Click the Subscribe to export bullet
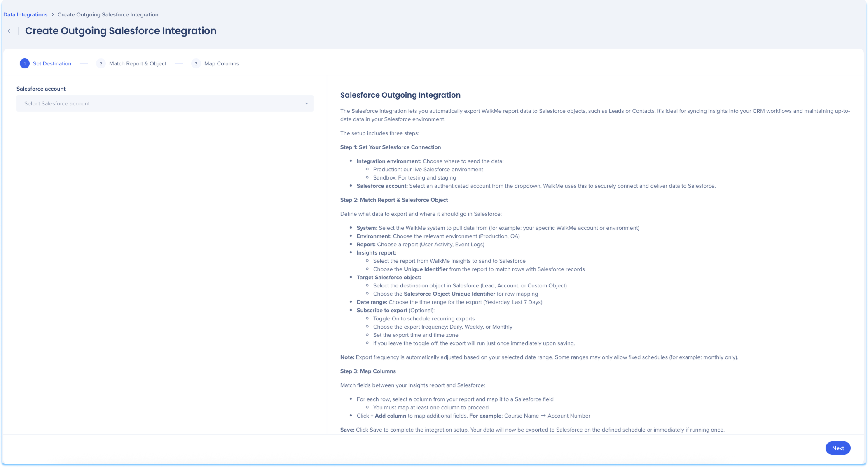 395,310
